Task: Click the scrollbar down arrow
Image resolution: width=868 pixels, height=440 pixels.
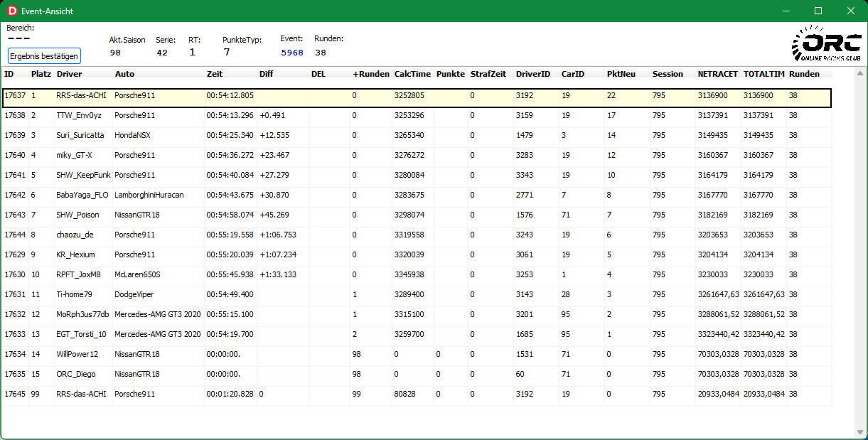Action: (860, 431)
